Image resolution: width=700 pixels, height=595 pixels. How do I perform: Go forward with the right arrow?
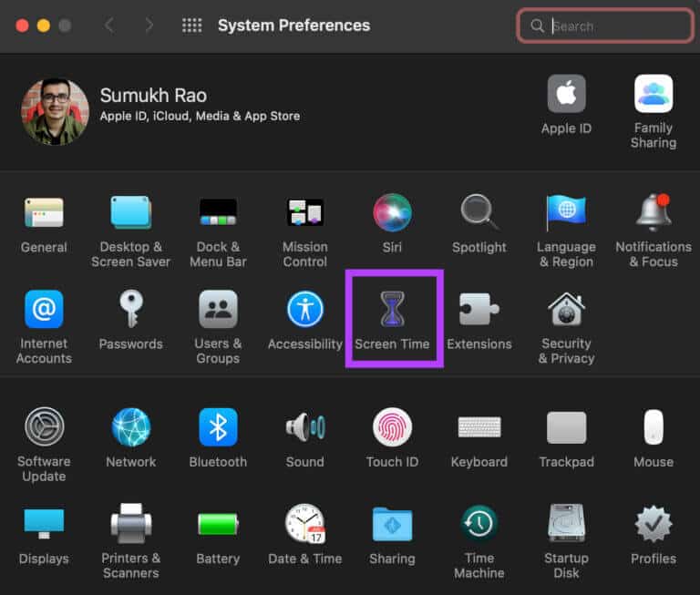click(149, 25)
